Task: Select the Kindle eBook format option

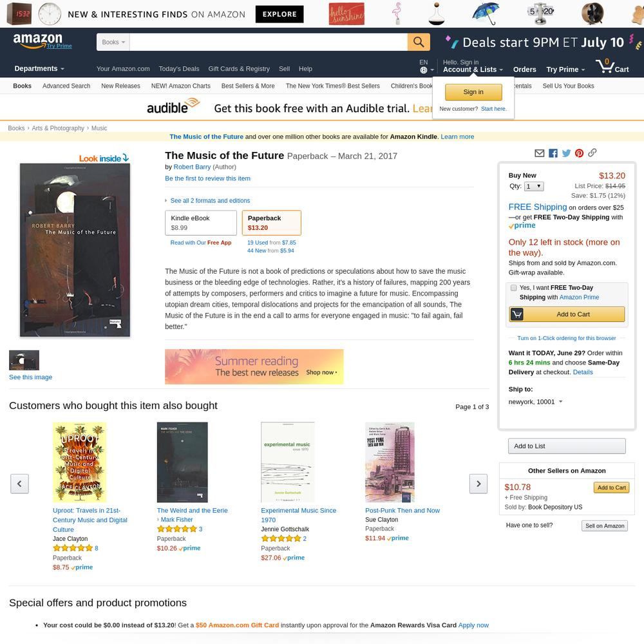Action: coord(201,223)
